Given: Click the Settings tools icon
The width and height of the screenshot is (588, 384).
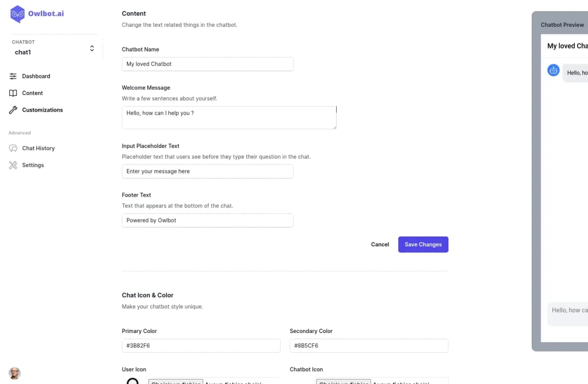Looking at the screenshot, I should click(13, 165).
